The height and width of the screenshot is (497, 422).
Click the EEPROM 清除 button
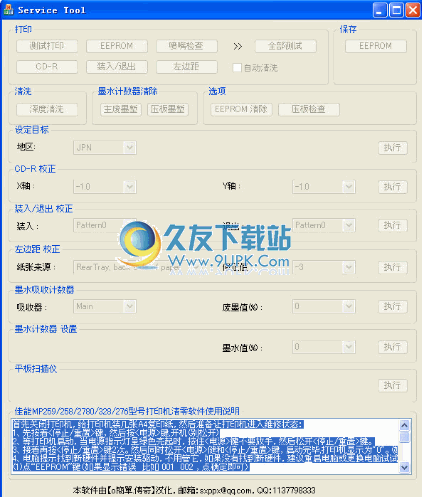241,109
